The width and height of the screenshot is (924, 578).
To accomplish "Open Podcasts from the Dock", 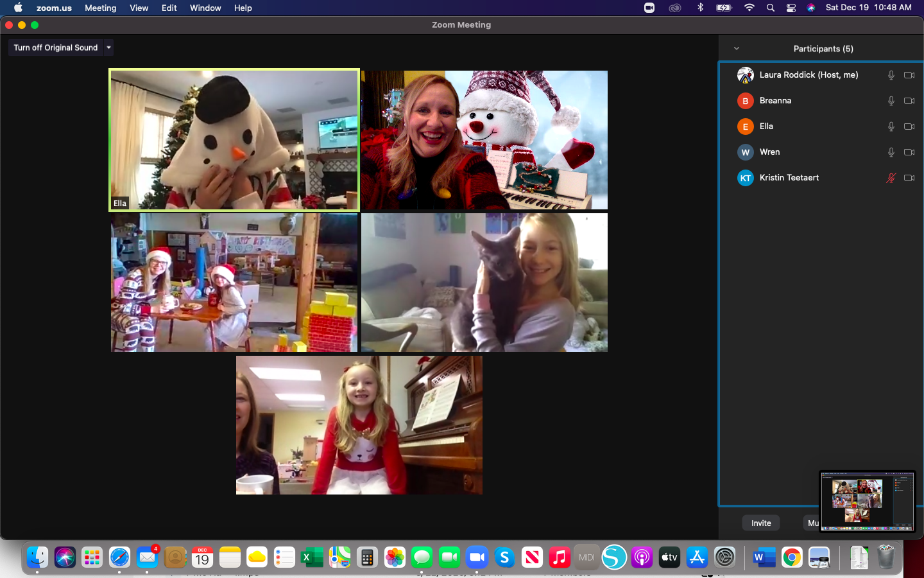I will click(x=642, y=557).
